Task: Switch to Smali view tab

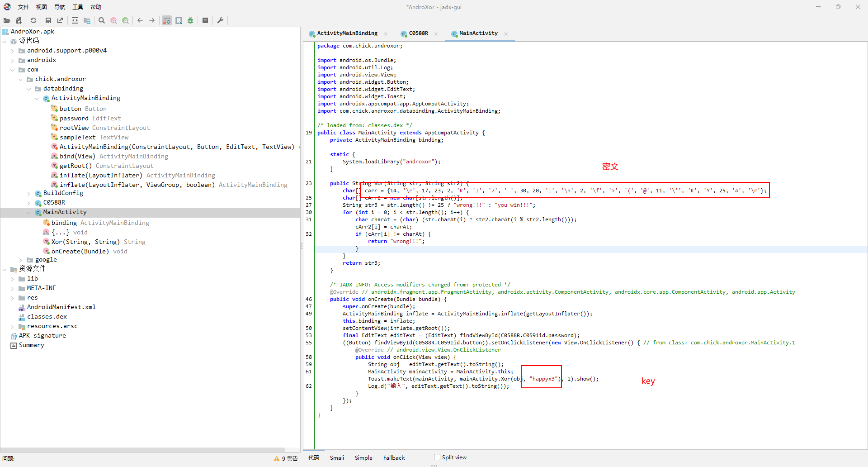Action: pyautogui.click(x=337, y=458)
